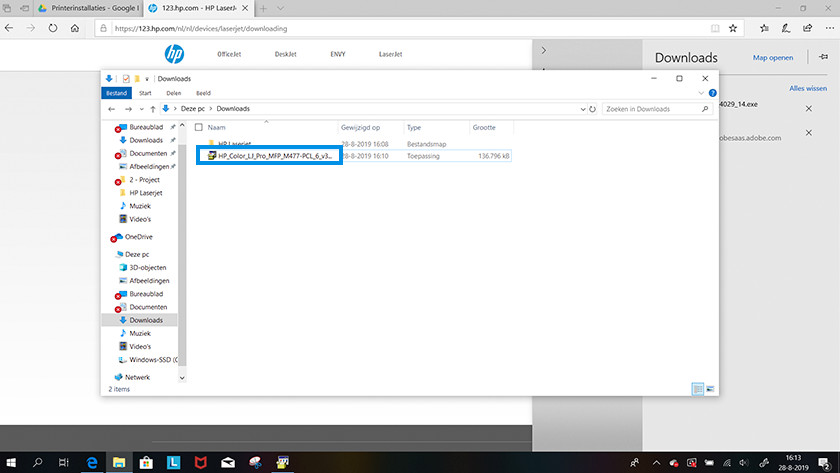Open the Beeld ribbon tab
Screen dimensions: 840x473
click(204, 93)
